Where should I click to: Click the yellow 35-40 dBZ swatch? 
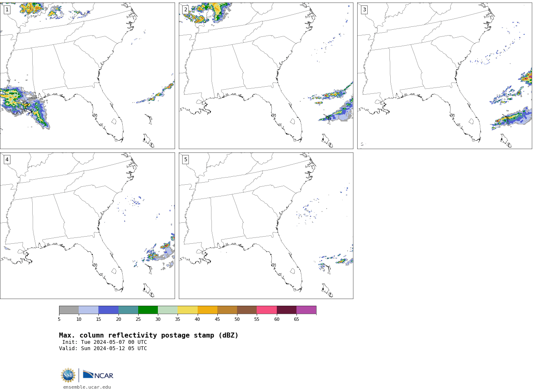188,310
